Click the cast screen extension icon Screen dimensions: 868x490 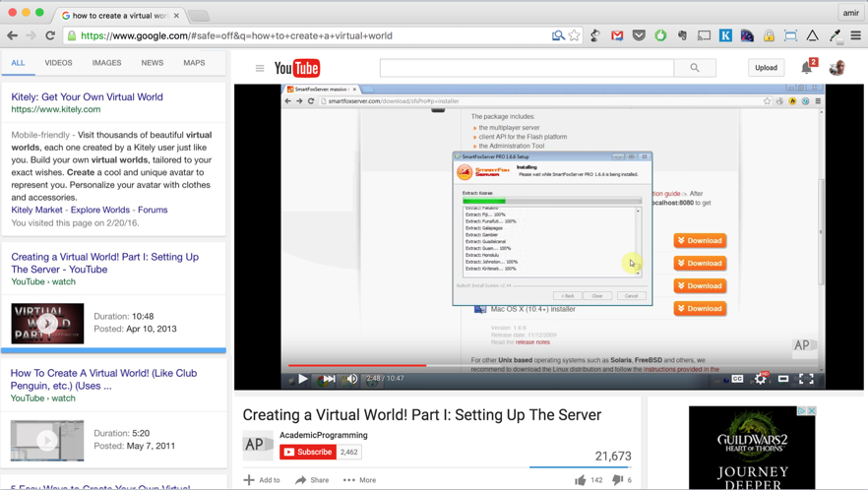pos(704,35)
